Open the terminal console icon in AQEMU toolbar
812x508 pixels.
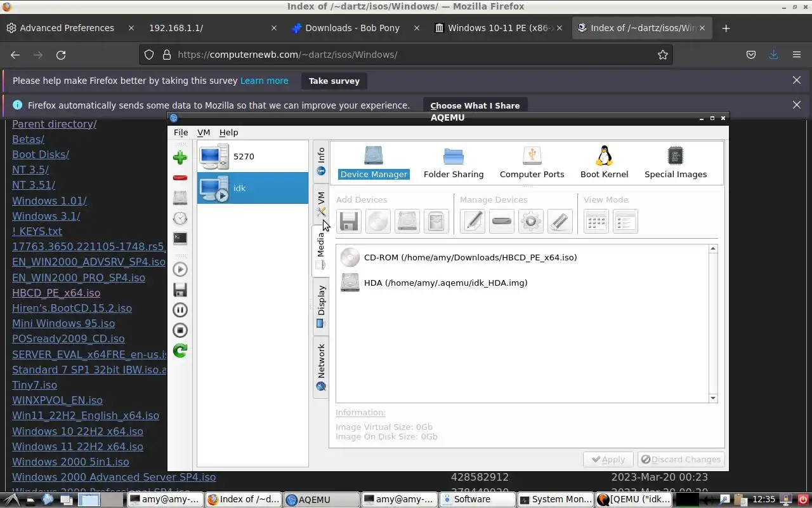(x=180, y=239)
